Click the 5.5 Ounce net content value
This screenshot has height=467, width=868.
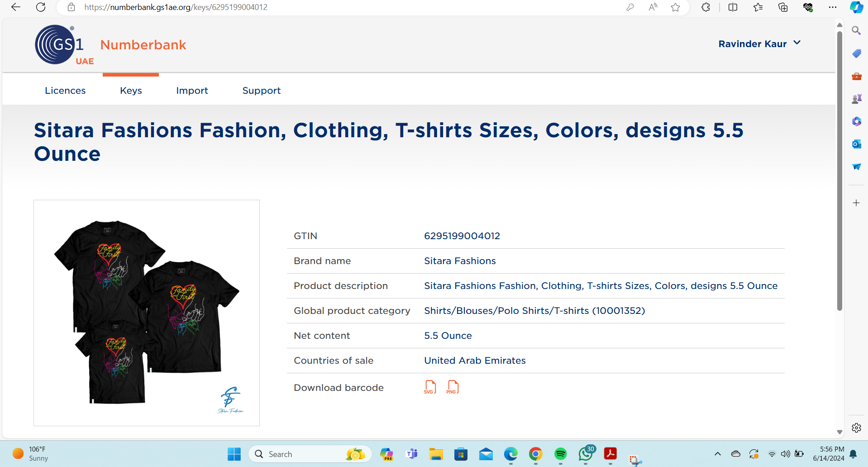(x=448, y=336)
